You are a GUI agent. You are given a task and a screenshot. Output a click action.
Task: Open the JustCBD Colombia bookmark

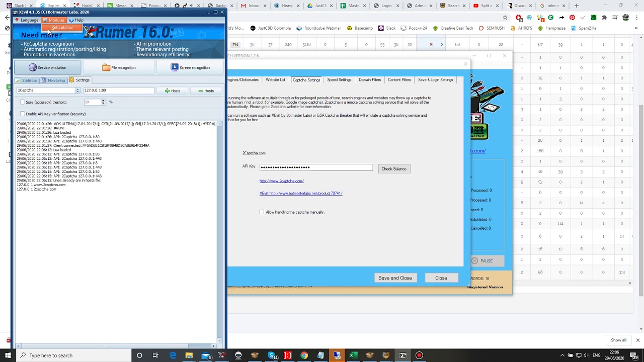tap(270, 28)
